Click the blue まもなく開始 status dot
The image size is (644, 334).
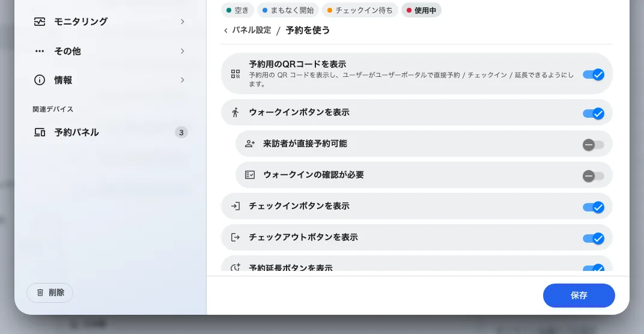click(x=265, y=10)
